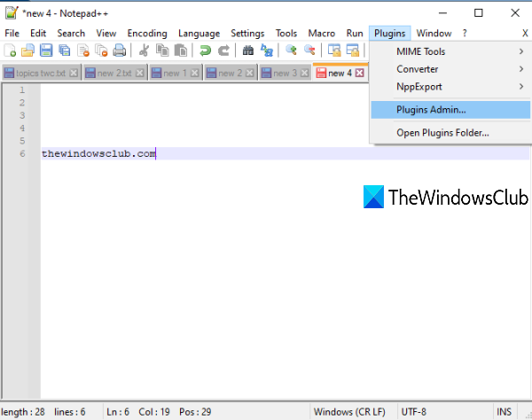Close the 'new 3' tab using its X

(x=304, y=73)
